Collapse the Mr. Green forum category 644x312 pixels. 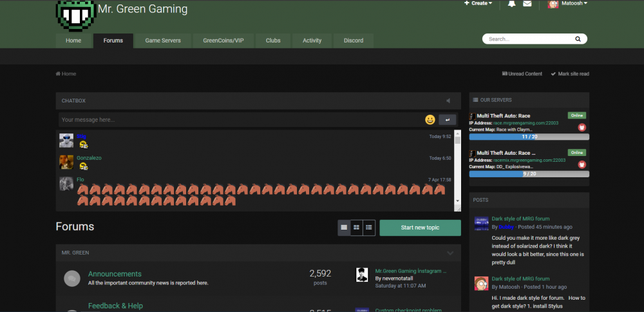450,253
